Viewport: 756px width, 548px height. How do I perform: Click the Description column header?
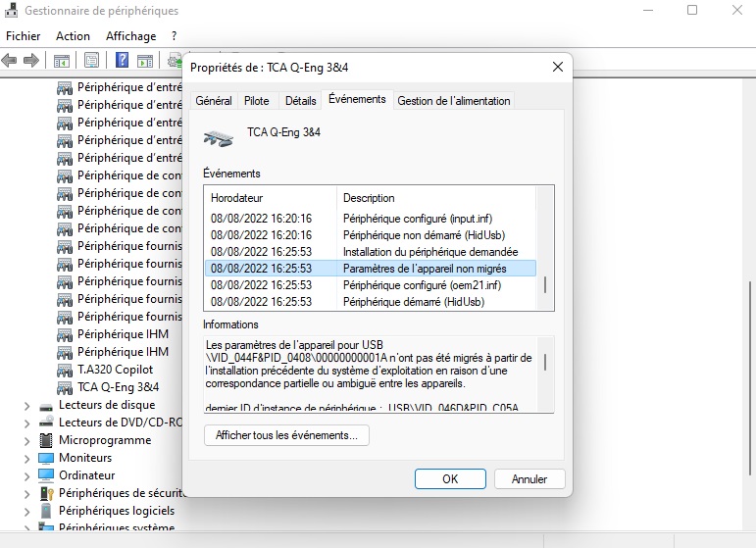click(x=436, y=198)
